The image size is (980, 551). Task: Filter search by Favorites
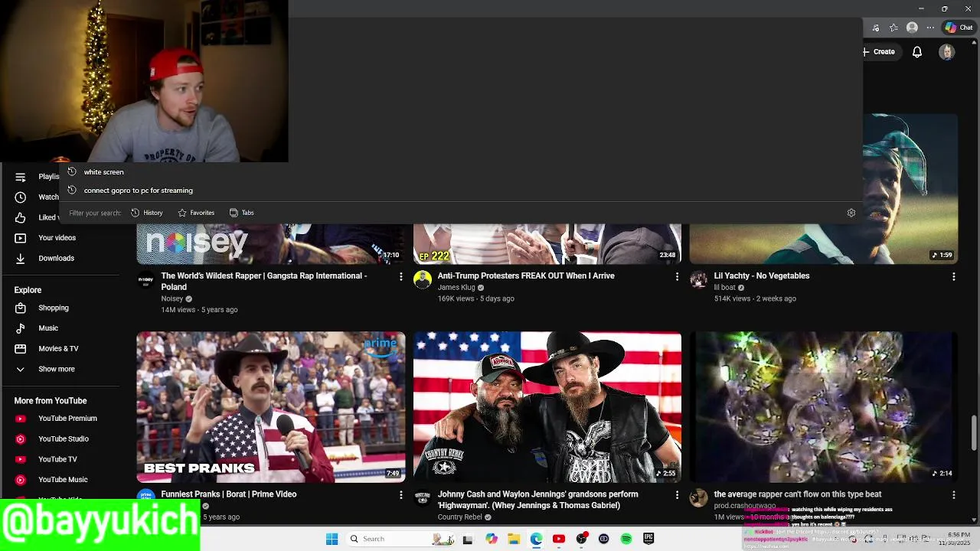coord(196,213)
